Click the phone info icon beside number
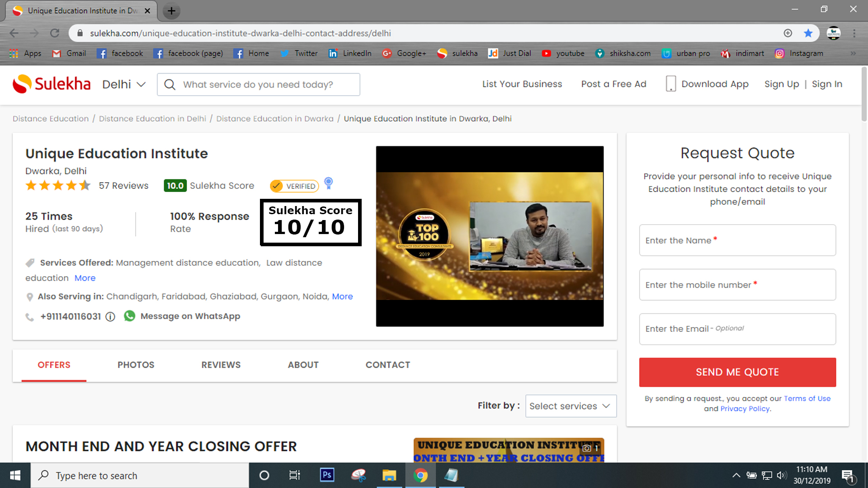 [x=110, y=317]
